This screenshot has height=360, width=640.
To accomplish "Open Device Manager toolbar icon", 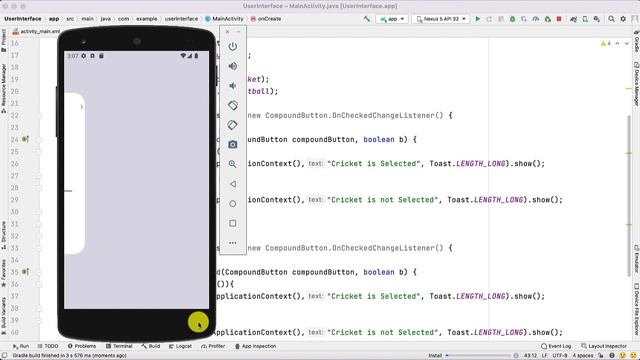I will pos(585,19).
